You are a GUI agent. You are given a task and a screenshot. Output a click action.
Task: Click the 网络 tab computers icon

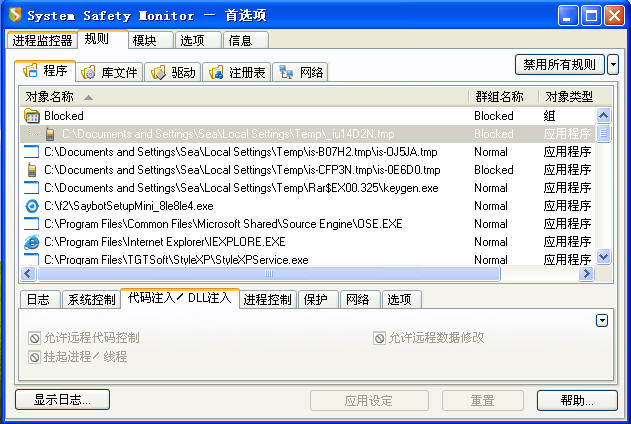(x=286, y=72)
